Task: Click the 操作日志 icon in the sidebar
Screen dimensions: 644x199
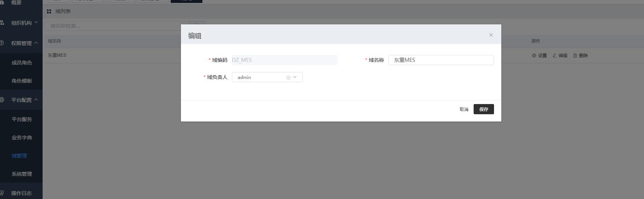Action: pos(2,193)
